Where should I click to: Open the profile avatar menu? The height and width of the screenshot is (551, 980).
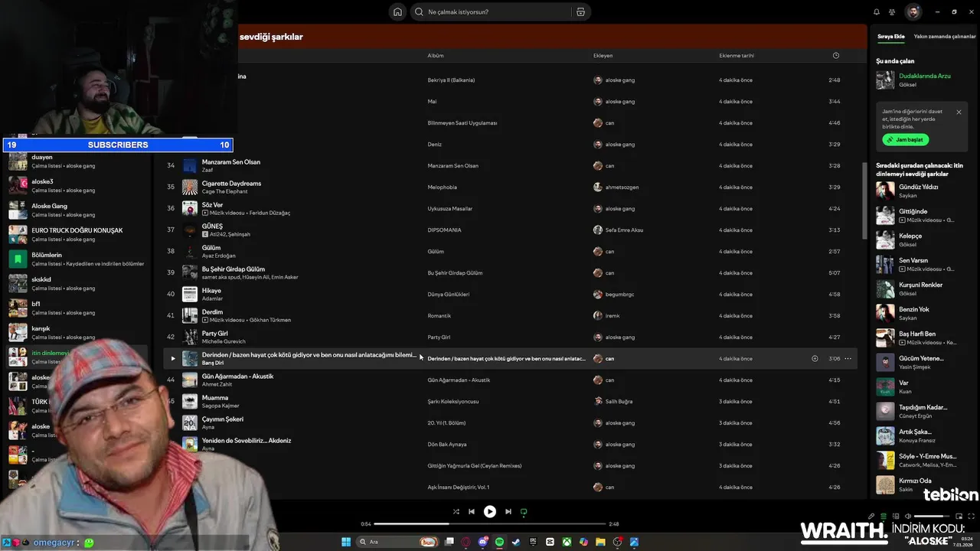coord(913,11)
